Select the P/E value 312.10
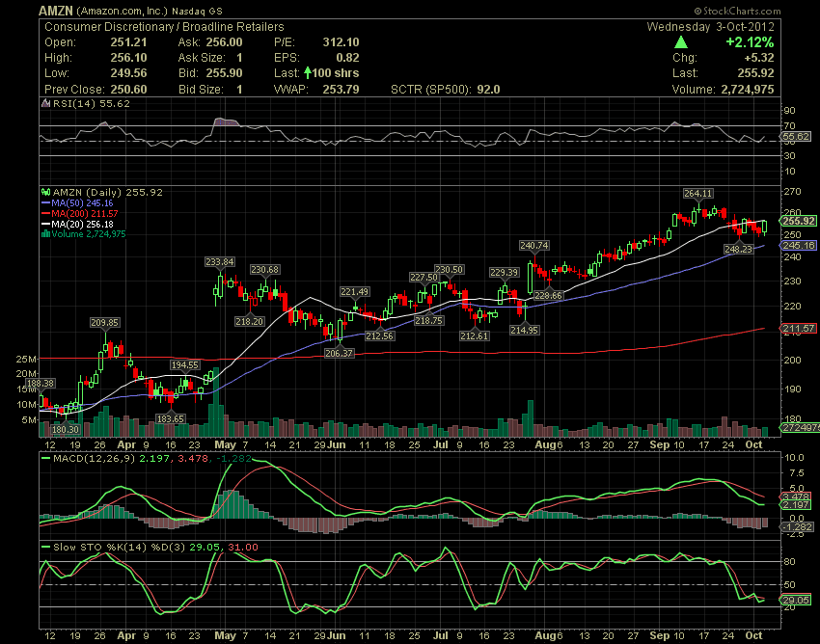This screenshot has width=820, height=644. [x=341, y=42]
